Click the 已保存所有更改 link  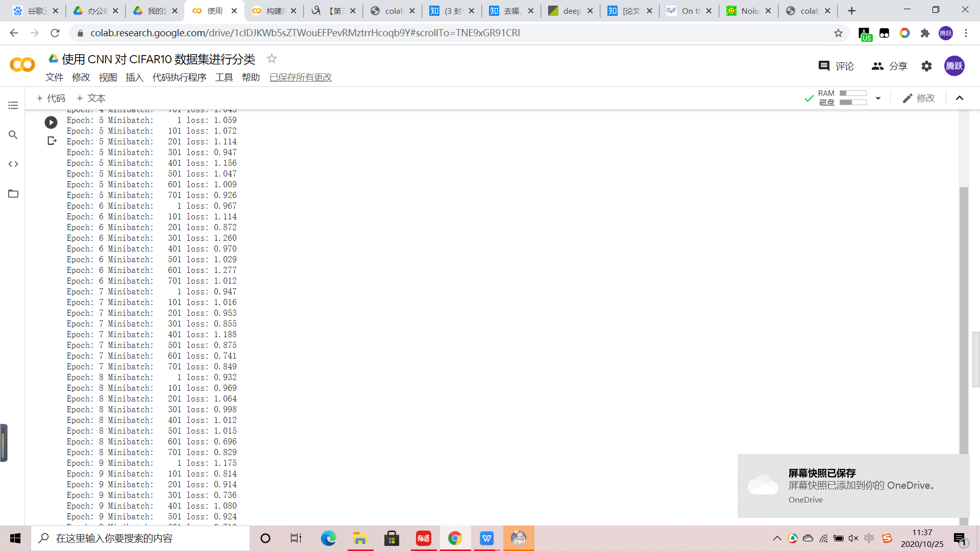point(301,78)
